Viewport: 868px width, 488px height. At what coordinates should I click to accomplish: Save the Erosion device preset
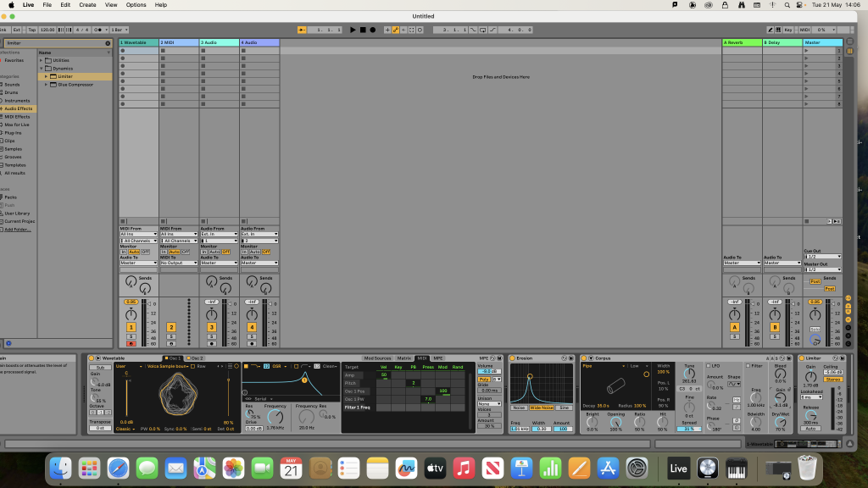point(571,358)
